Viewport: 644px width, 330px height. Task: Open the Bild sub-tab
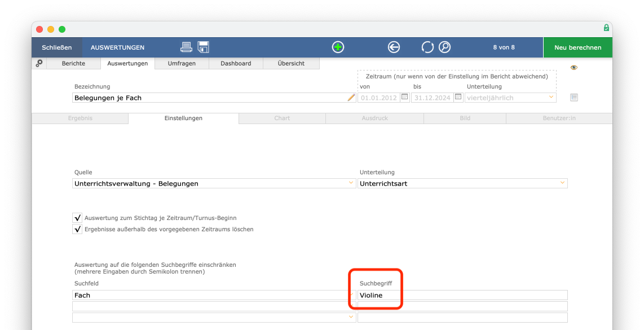(465, 118)
